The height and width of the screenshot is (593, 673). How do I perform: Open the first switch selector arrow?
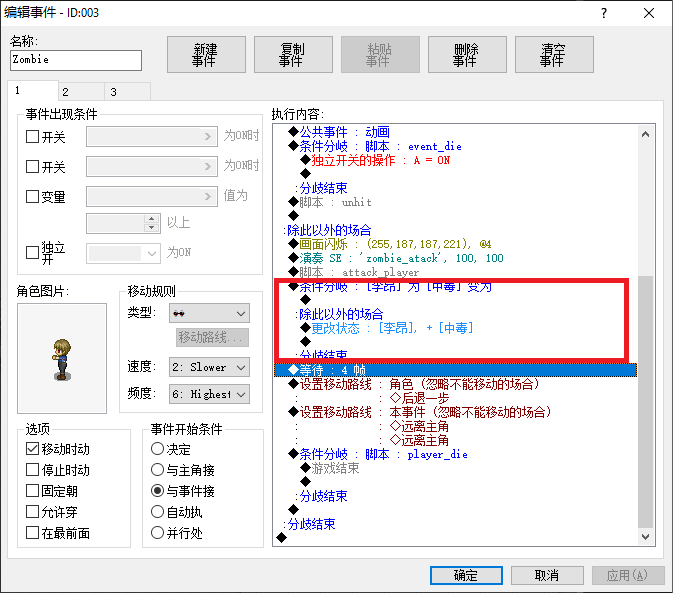coord(208,137)
